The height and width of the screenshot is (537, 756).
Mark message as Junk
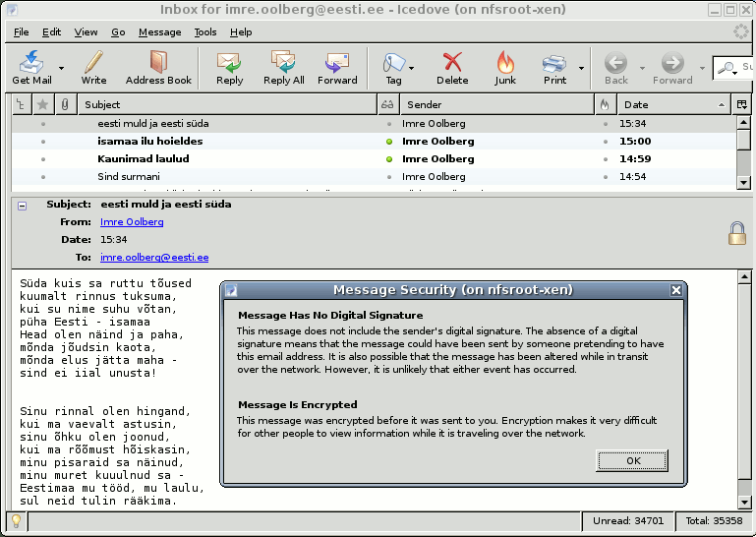pos(504,68)
